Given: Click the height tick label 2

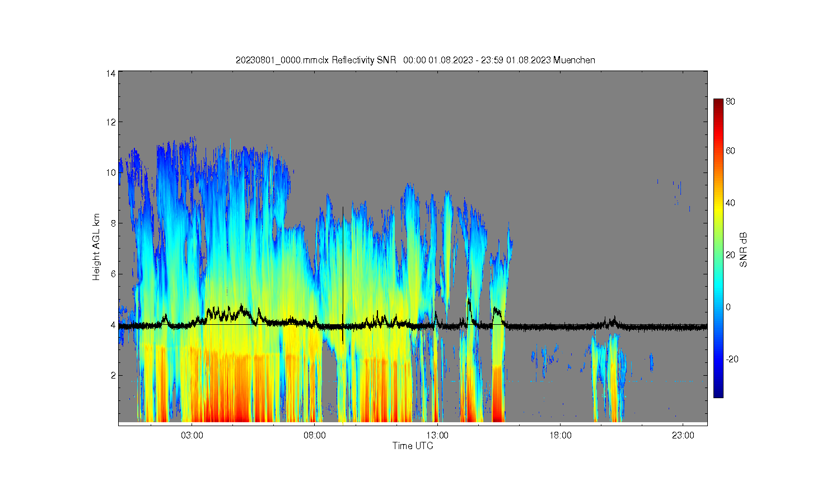Looking at the screenshot, I should (113, 375).
